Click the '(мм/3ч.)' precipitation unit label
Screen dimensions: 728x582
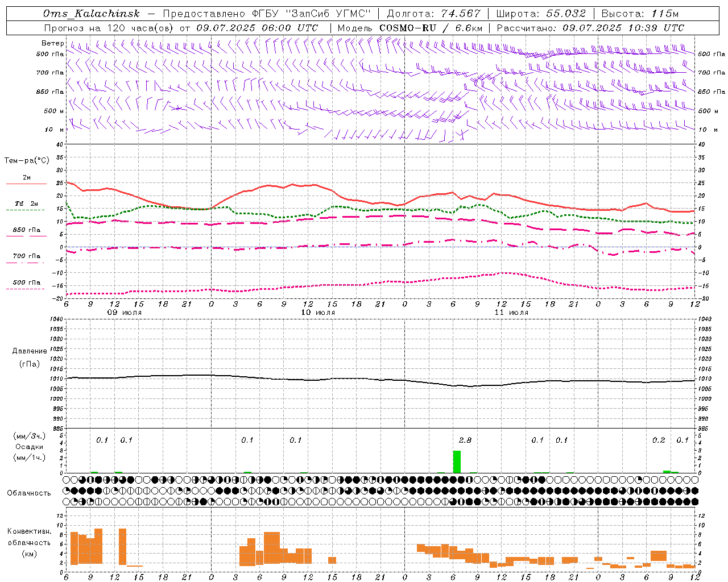30,436
